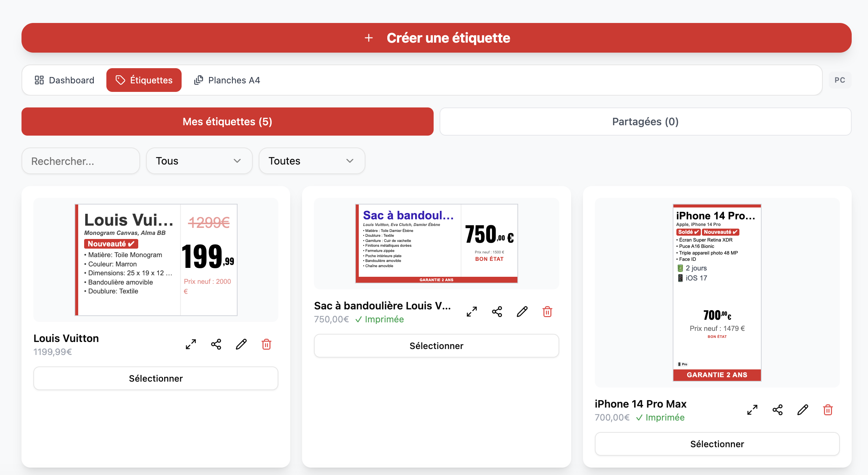Click the Créer une étiquette button
The image size is (868, 475).
(436, 38)
